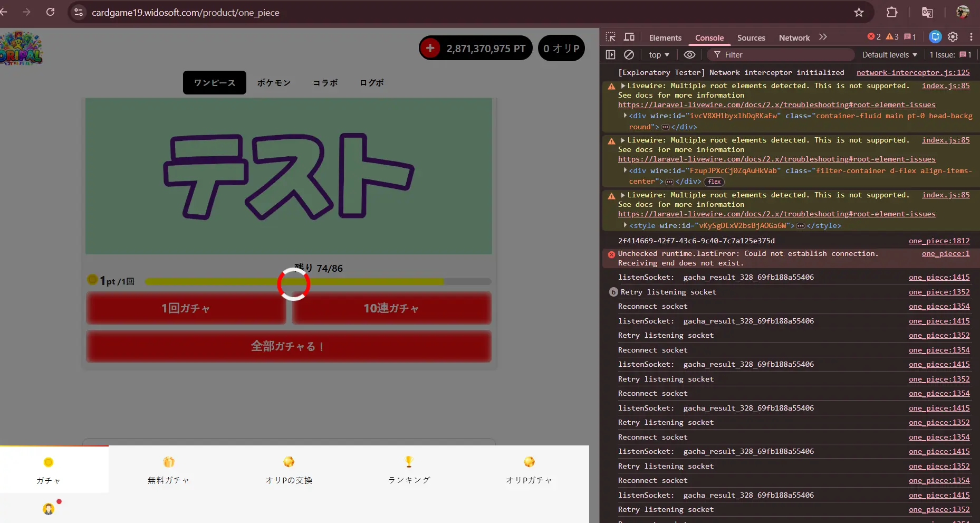This screenshot has height=523, width=980.
Task: Open the browser Extensions puzzle icon
Action: tap(892, 12)
